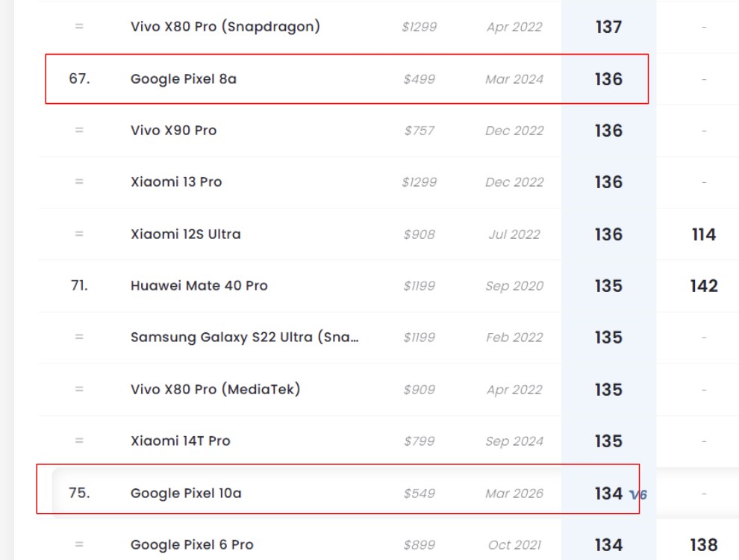Screen dimensions: 739x560
Task: Click the V6 badge beside Pixel 10a score
Action: pos(638,494)
